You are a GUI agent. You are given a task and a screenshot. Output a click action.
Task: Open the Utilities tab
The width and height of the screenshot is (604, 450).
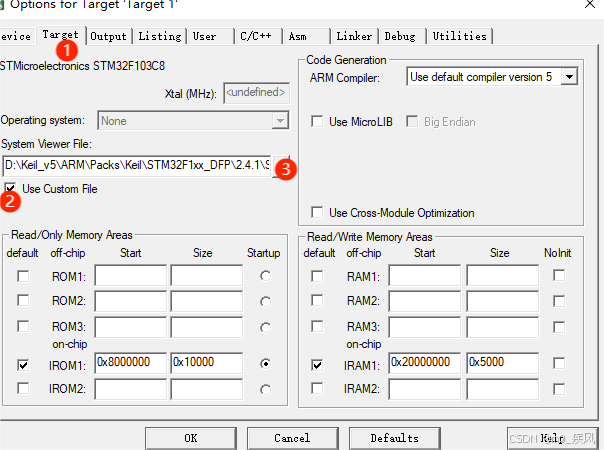pos(460,37)
